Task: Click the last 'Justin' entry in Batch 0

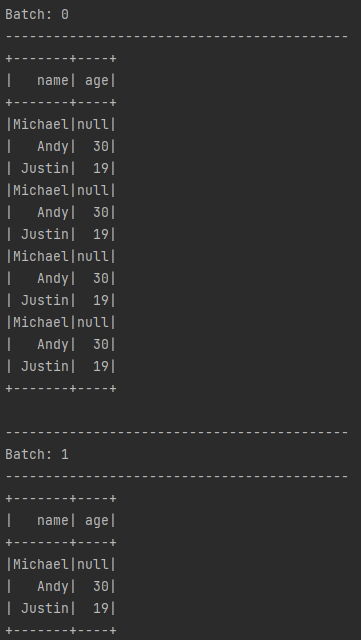Action: pyautogui.click(x=45, y=367)
